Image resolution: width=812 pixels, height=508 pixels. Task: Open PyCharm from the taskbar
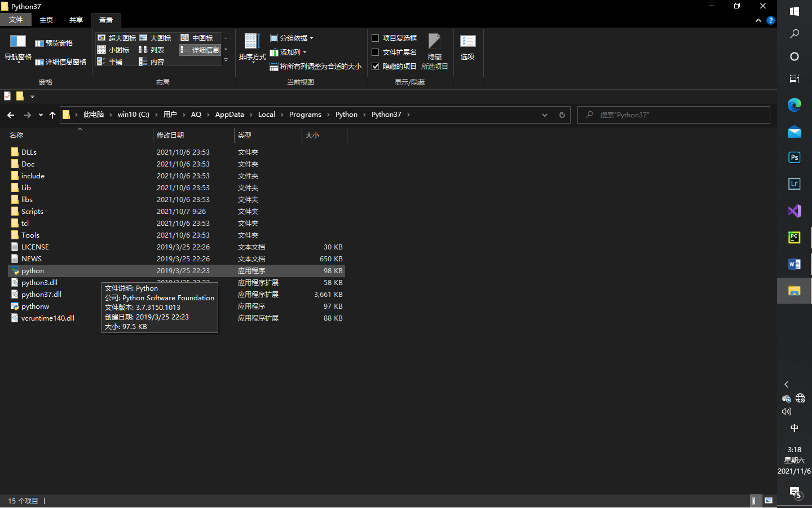(795, 238)
